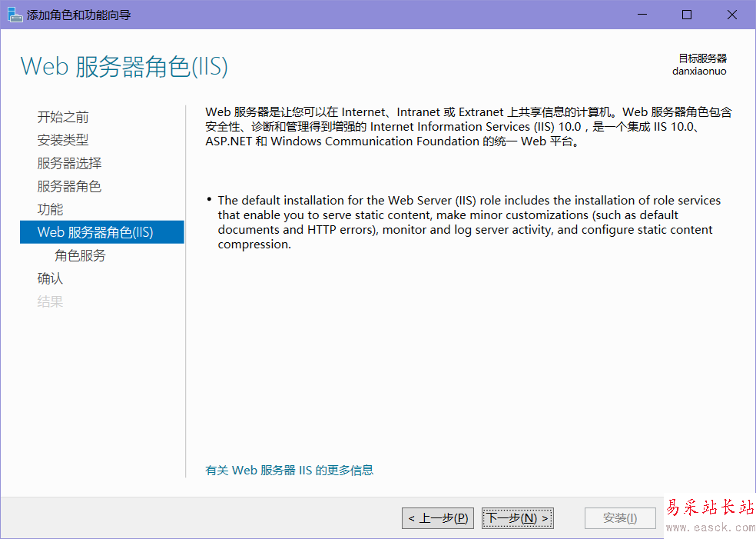Image resolution: width=756 pixels, height=539 pixels.
Task: Select the highlighted Web 服务器角色(IIS) step
Action: (101, 232)
